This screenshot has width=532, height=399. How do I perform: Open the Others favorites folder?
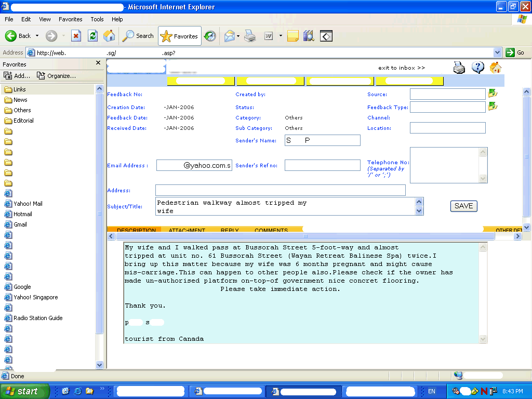click(x=17, y=110)
